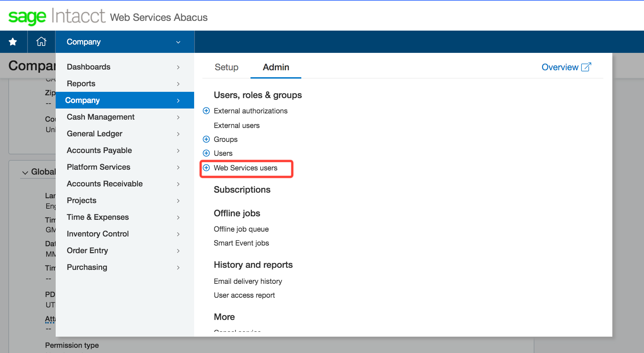Open Overview in a new window via external-link icon
644x353 pixels.
[x=587, y=66]
